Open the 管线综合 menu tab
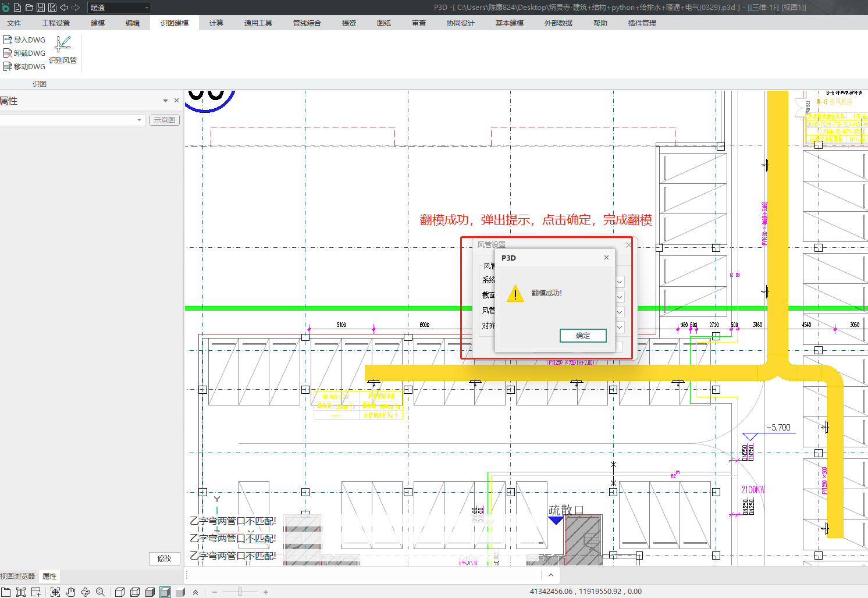This screenshot has height=598, width=868. tap(307, 23)
